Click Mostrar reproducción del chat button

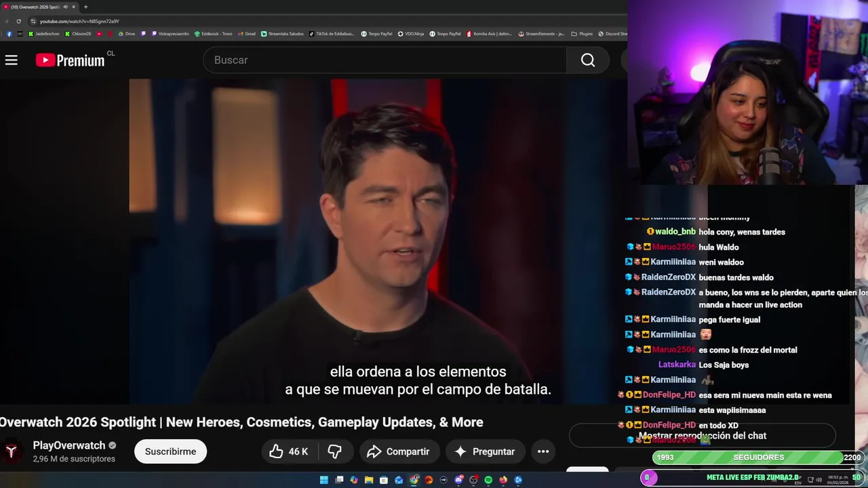point(703,436)
